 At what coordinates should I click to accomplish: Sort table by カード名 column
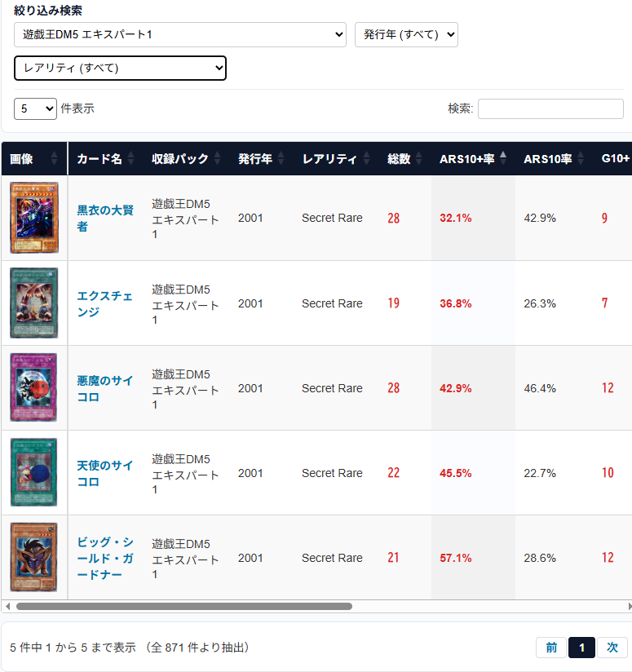105,159
